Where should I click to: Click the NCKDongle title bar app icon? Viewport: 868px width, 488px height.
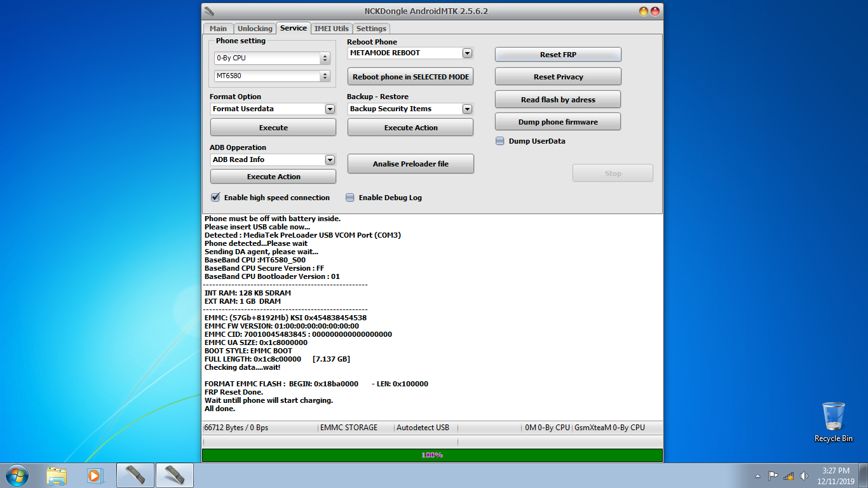[209, 11]
